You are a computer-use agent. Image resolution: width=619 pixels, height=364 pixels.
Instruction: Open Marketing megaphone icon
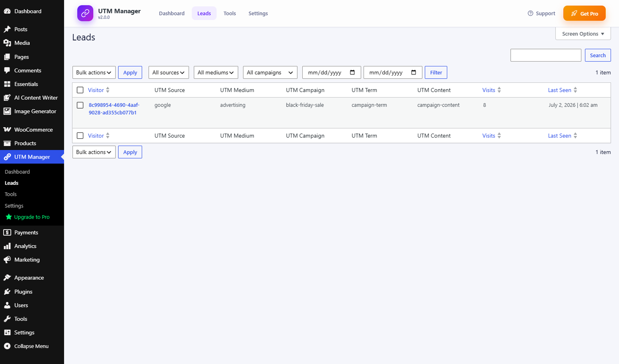coord(7,260)
